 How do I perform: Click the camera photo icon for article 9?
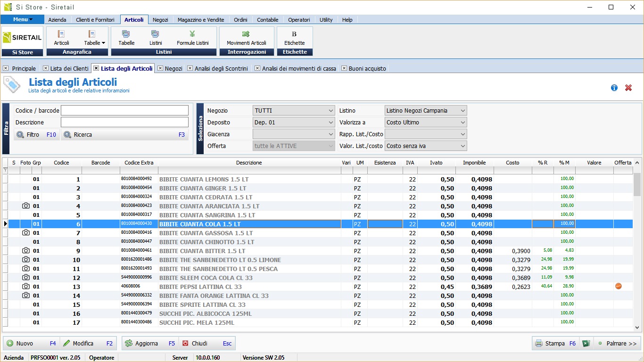coord(26,251)
